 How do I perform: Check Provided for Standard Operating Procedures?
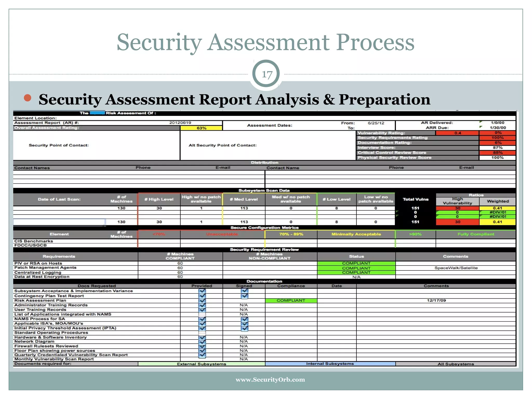(x=202, y=333)
